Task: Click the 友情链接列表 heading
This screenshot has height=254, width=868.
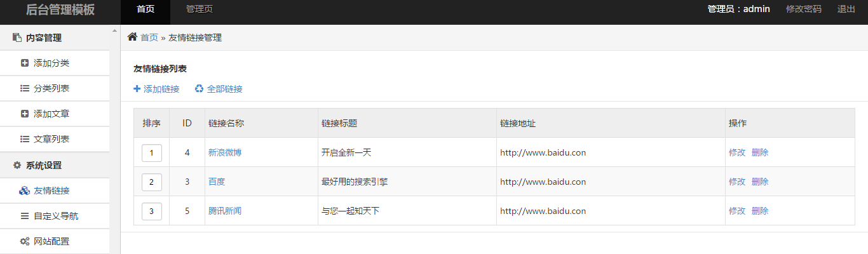Action: [x=160, y=69]
